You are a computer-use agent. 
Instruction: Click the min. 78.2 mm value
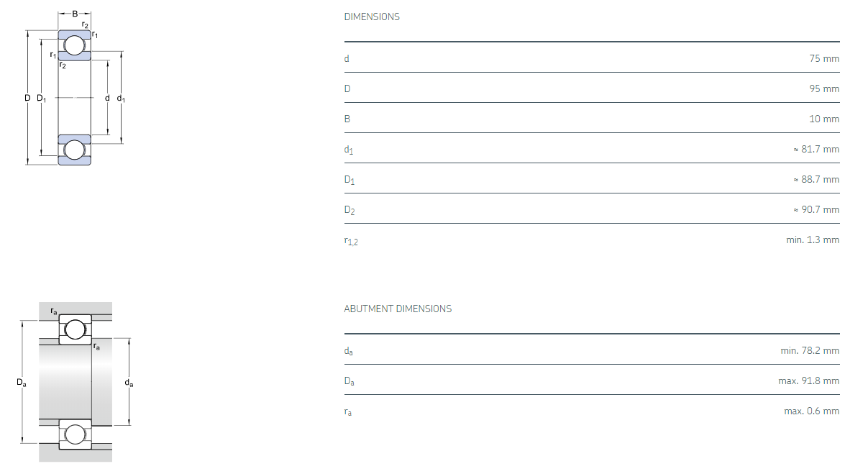(810, 350)
